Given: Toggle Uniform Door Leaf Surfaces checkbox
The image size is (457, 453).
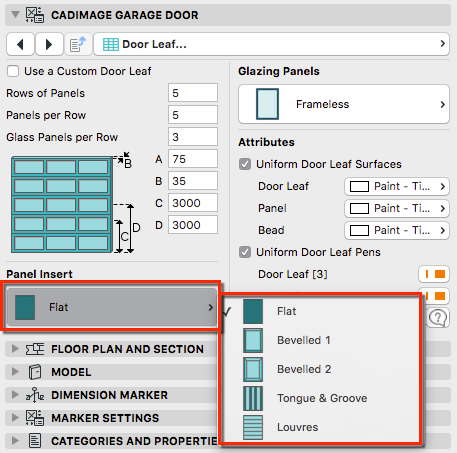Looking at the screenshot, I should point(245,164).
